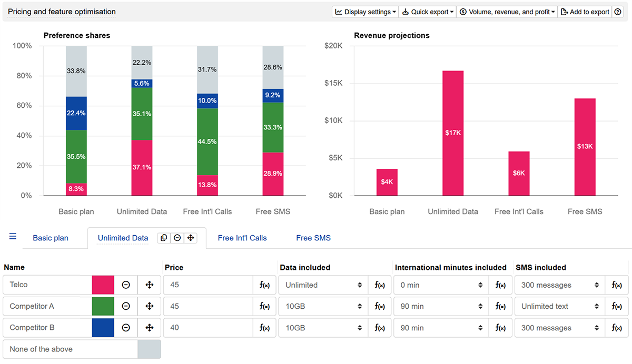
Task: Open Competitor A green color swatch
Action: tap(103, 306)
